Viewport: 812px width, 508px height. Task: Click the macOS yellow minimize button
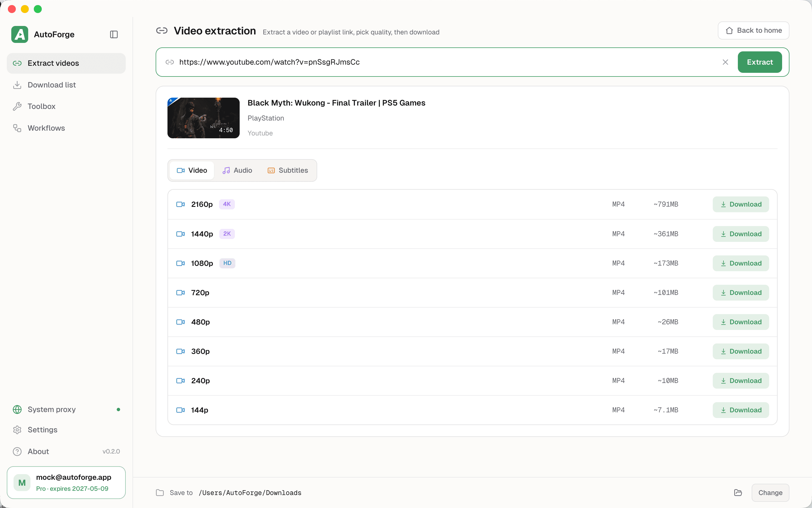tap(25, 9)
